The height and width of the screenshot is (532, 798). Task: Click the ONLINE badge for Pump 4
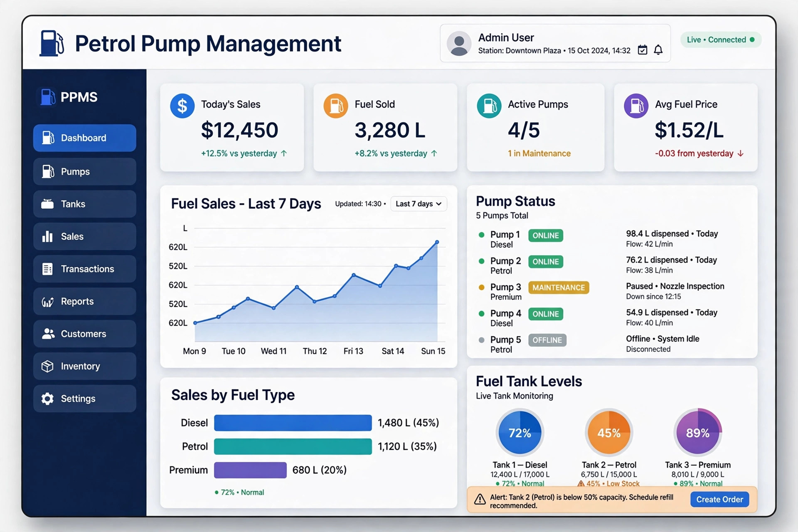point(546,314)
